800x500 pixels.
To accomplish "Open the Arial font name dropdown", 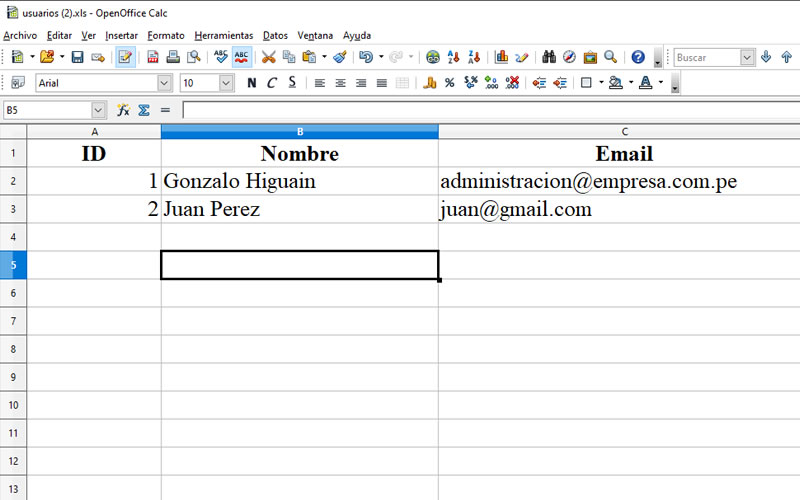I will coord(164,83).
